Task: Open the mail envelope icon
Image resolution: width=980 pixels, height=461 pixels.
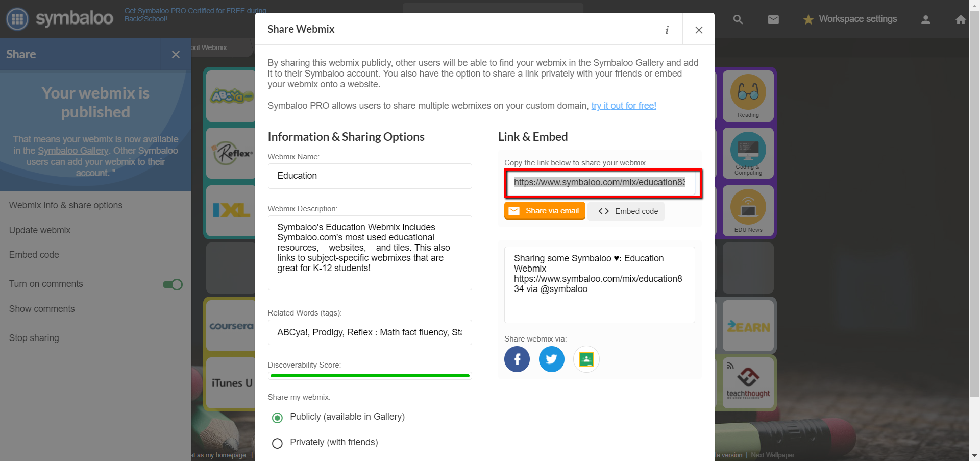Action: point(773,19)
